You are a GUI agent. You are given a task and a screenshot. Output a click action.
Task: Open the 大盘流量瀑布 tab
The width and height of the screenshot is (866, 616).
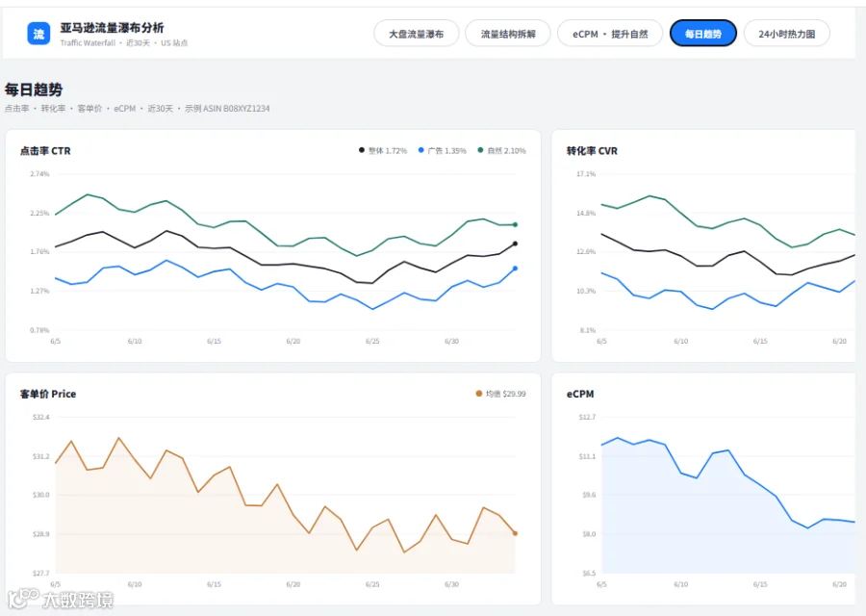(x=416, y=34)
